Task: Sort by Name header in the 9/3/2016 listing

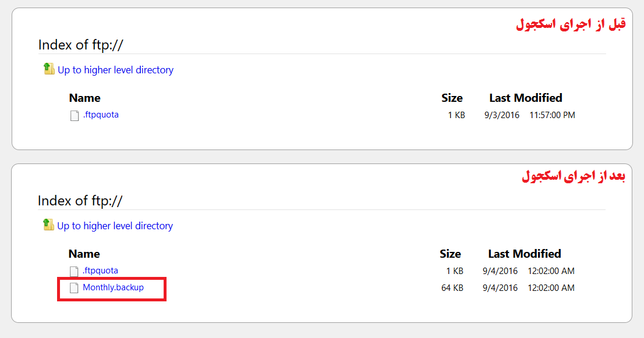Action: click(x=84, y=98)
